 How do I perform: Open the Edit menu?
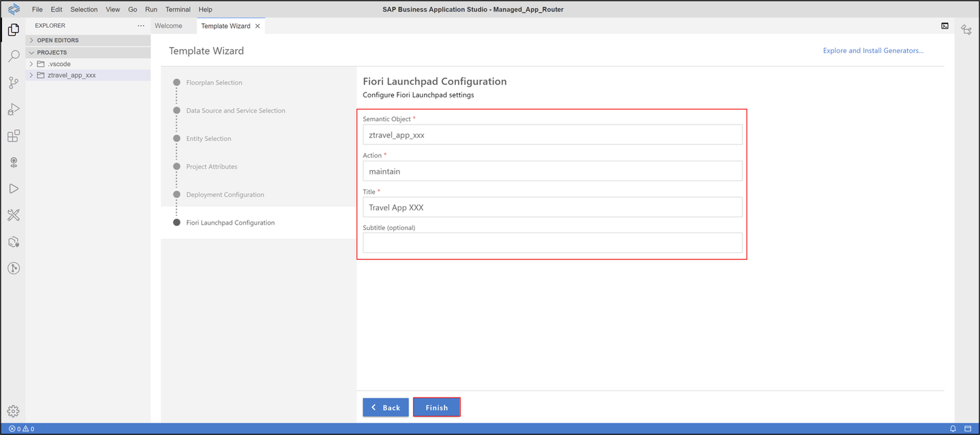point(56,10)
